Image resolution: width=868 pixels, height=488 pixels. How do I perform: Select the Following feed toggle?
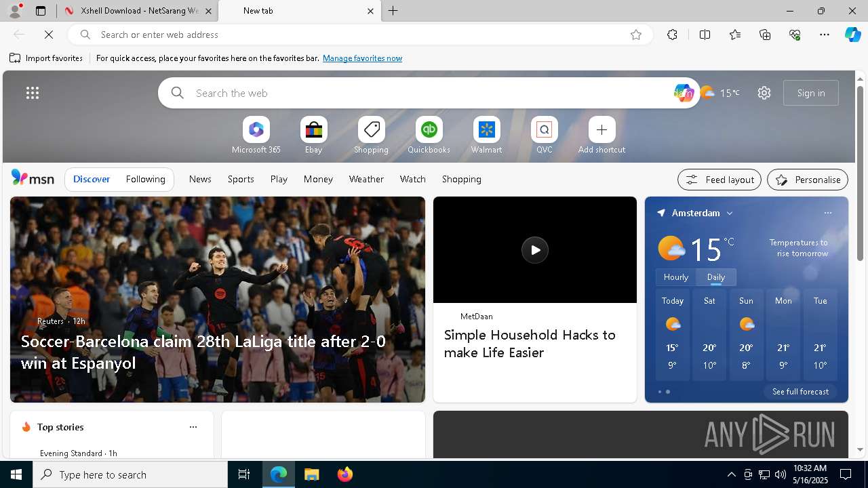pyautogui.click(x=145, y=179)
